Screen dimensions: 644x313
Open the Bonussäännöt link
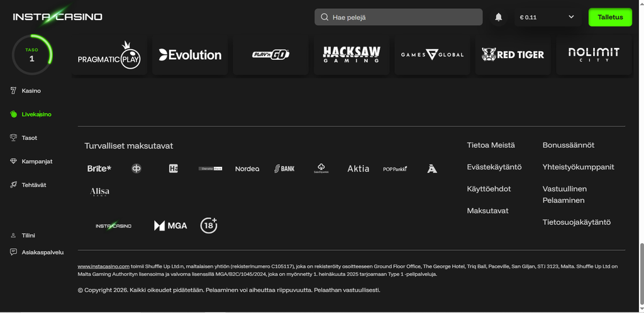[569, 145]
